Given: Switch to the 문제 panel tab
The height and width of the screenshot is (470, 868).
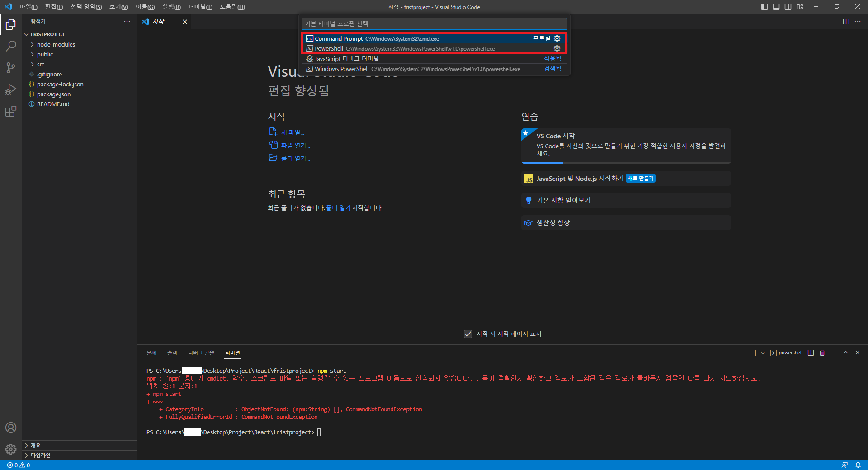Looking at the screenshot, I should 151,352.
